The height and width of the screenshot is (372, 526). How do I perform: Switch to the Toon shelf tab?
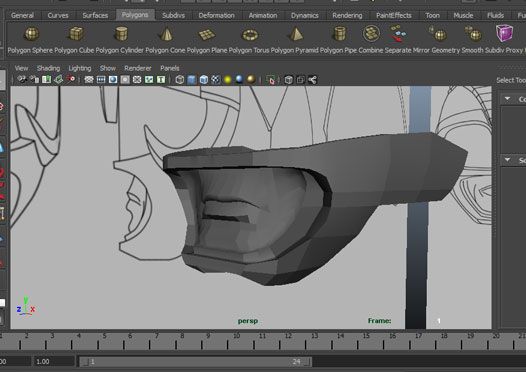(432, 15)
